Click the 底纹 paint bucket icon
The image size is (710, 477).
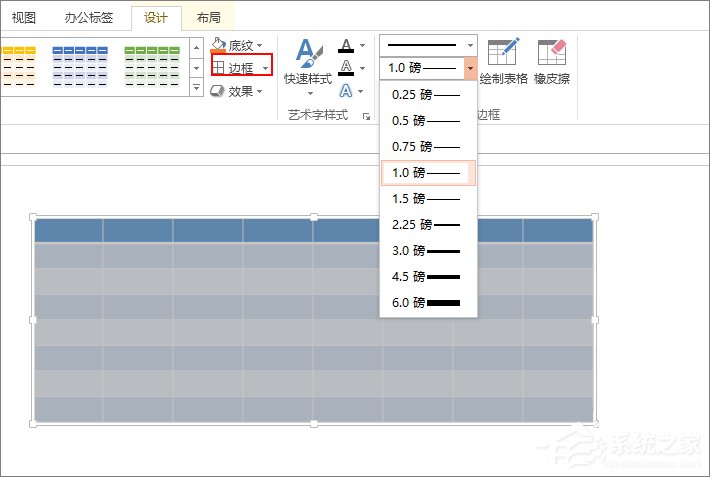(218, 45)
